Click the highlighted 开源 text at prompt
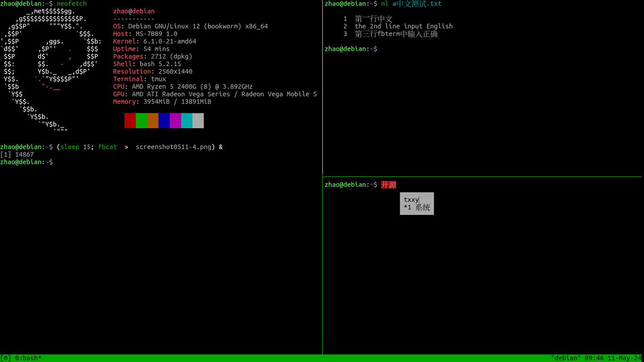Viewport: 644px width, 362px height. (x=389, y=185)
